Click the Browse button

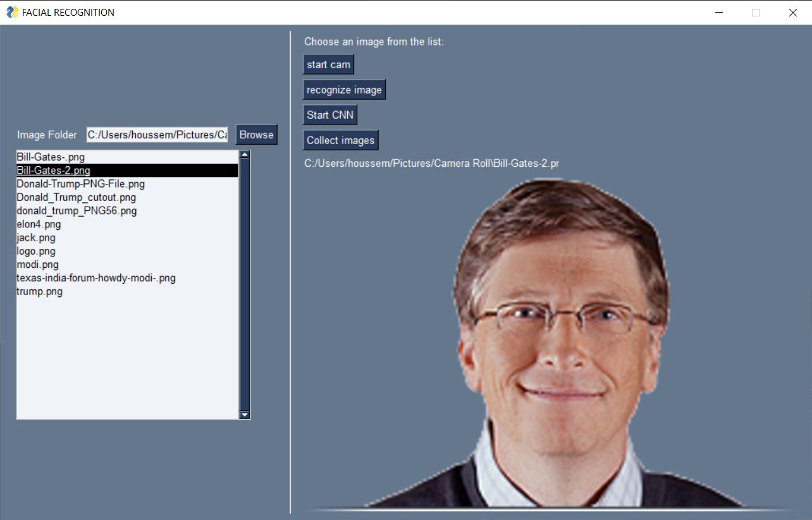pyautogui.click(x=255, y=134)
